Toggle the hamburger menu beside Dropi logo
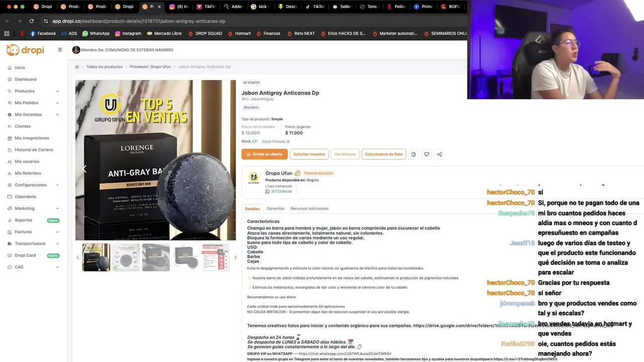This screenshot has width=644, height=362. [x=60, y=50]
